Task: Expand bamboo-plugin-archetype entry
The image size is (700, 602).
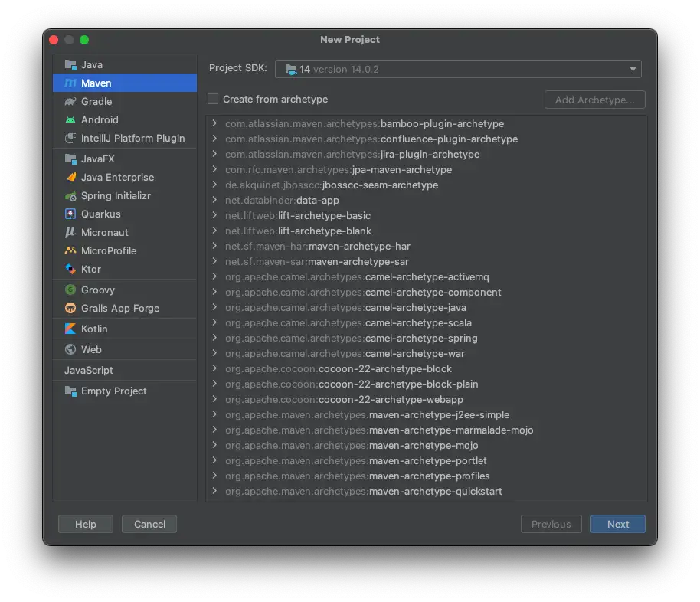Action: [214, 123]
